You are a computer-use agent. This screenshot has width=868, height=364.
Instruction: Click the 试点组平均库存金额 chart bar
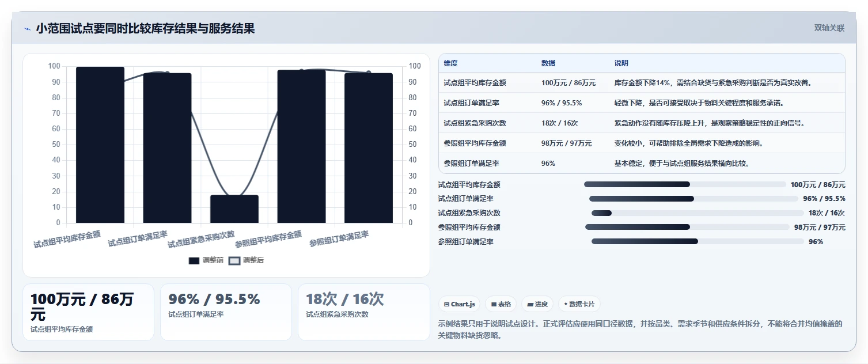(100, 145)
